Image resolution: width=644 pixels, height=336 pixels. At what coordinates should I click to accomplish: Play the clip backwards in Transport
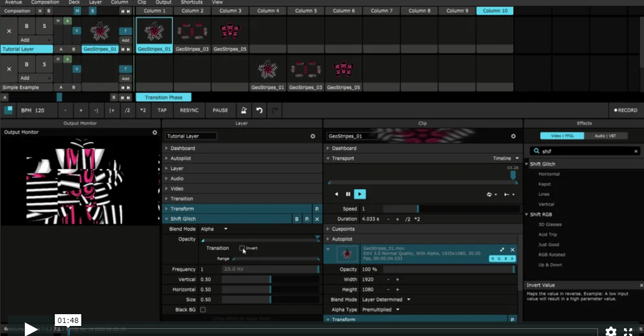coord(336,194)
